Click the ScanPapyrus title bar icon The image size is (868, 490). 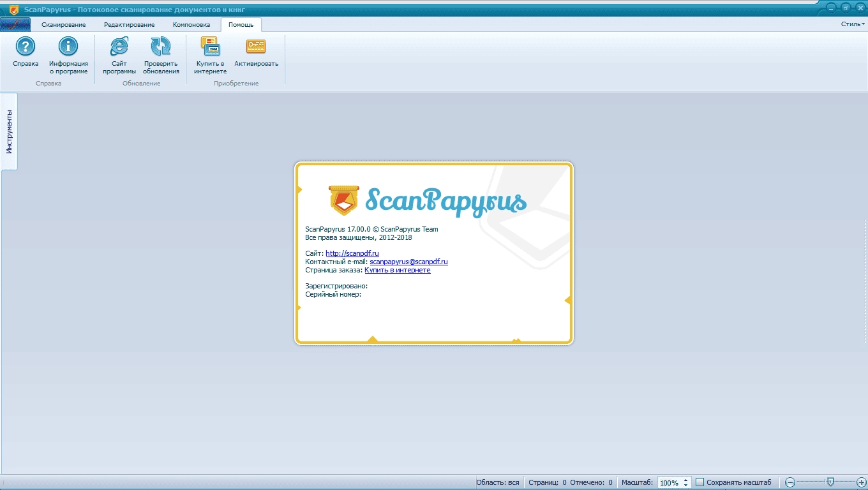pyautogui.click(x=13, y=10)
